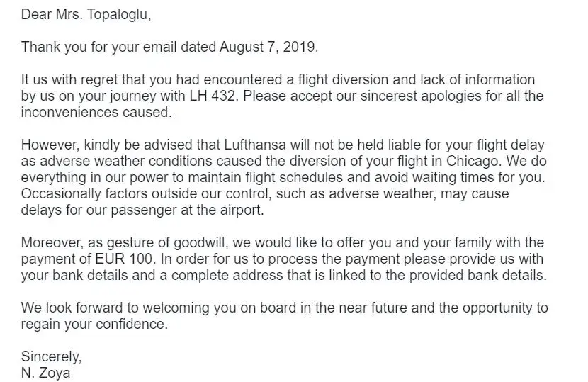Click the date "August 7, 2019"
The image size is (588, 382).
tap(268, 47)
